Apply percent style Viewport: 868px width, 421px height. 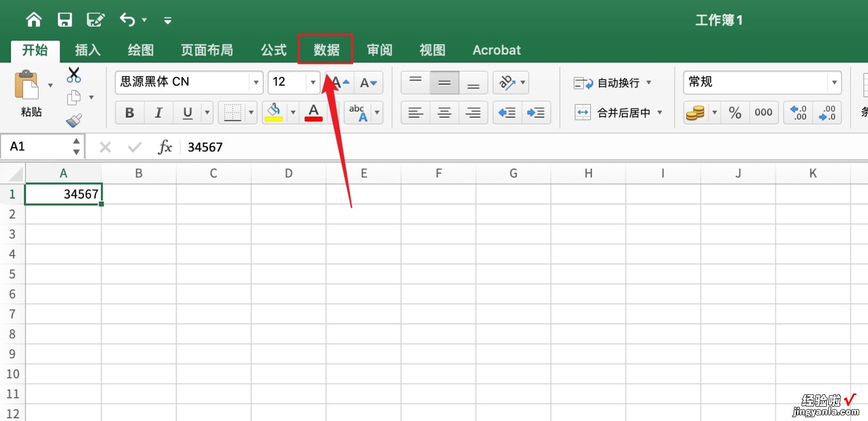(735, 113)
